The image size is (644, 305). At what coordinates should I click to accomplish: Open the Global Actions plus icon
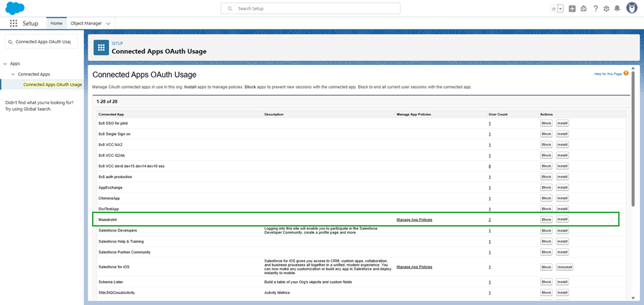[x=572, y=8]
